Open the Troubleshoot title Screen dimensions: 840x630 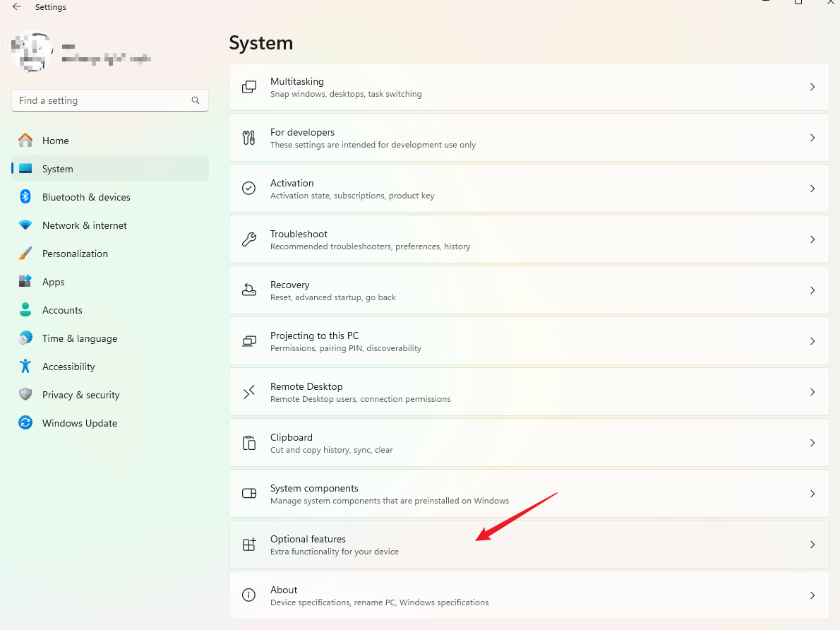click(299, 234)
